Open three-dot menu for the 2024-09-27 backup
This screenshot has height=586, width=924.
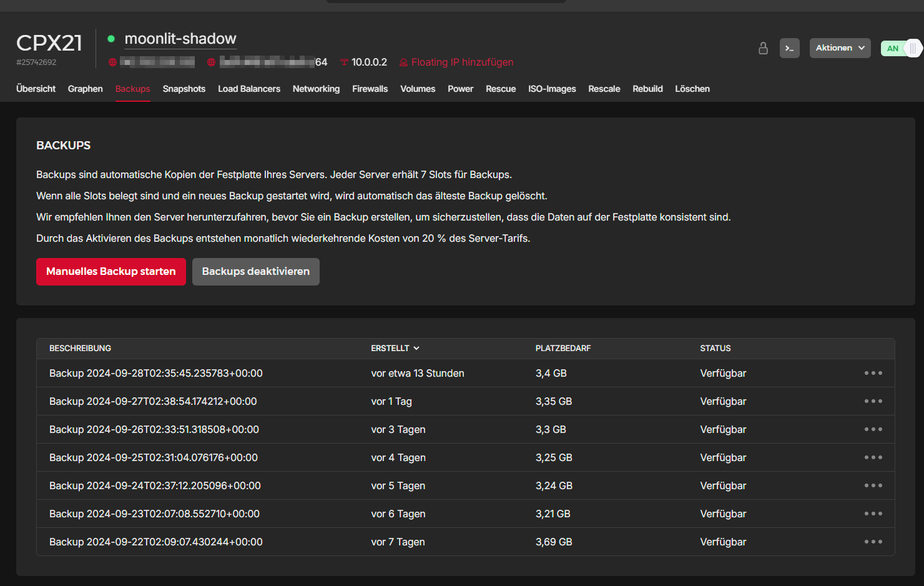point(873,401)
